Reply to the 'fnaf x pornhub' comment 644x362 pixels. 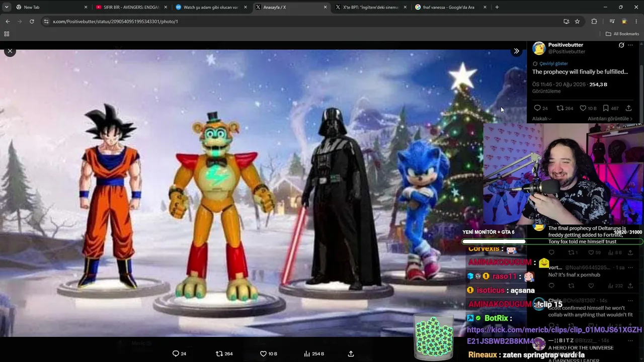[551, 286]
